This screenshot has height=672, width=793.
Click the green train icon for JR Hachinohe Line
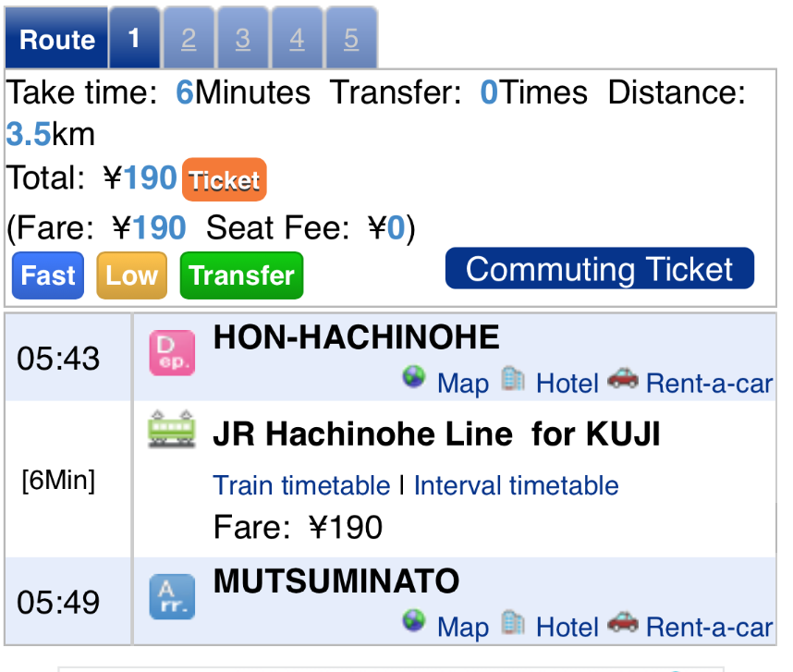(172, 429)
